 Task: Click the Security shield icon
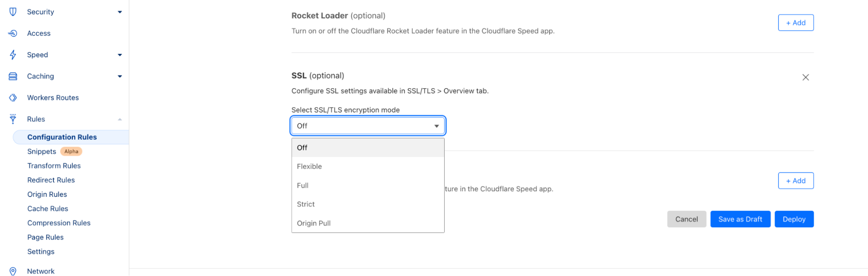pos(13,12)
